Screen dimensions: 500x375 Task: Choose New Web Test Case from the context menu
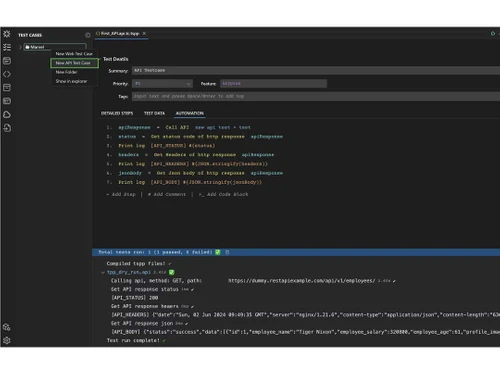tap(74, 54)
